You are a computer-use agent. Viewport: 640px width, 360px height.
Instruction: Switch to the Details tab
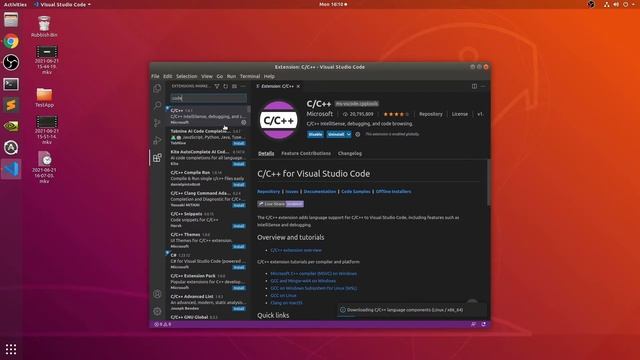point(266,153)
